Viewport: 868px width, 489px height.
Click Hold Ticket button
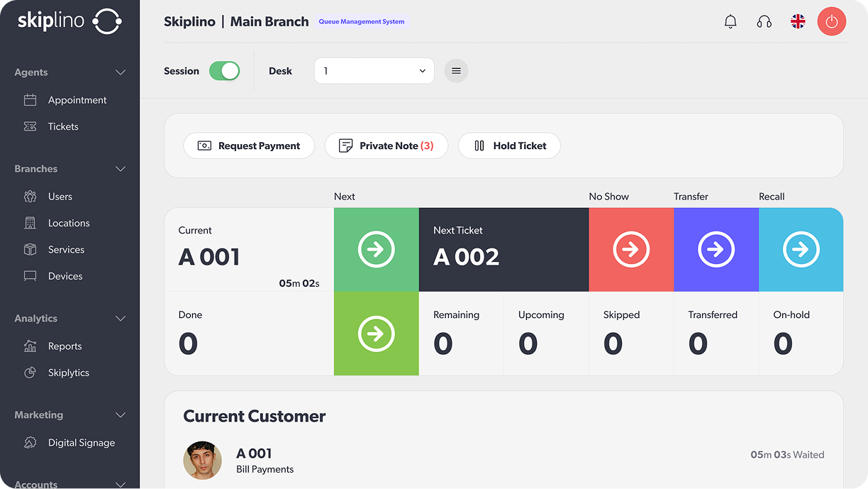point(509,145)
